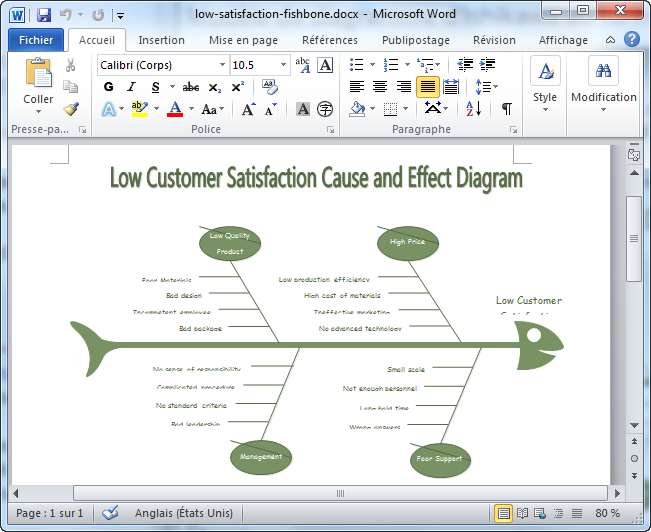Click the Save icon in quick access toolbar
Screen dimensions: 651x532
pos(43,15)
